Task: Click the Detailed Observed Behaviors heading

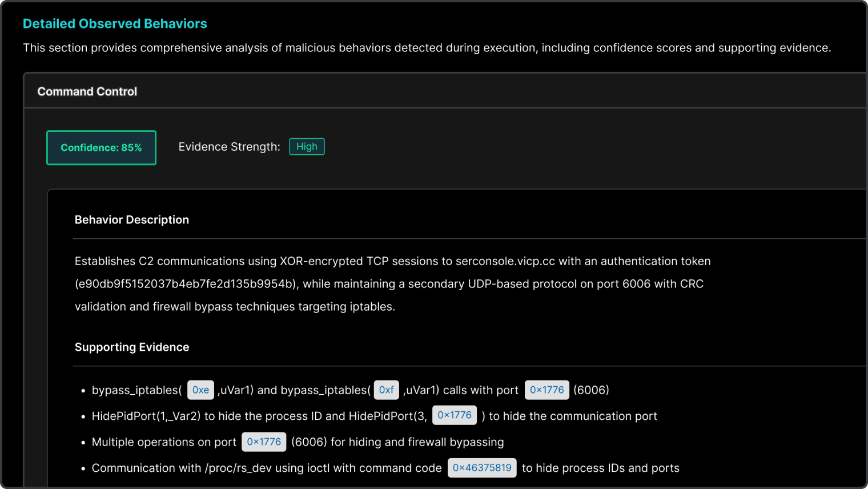Action: (115, 23)
